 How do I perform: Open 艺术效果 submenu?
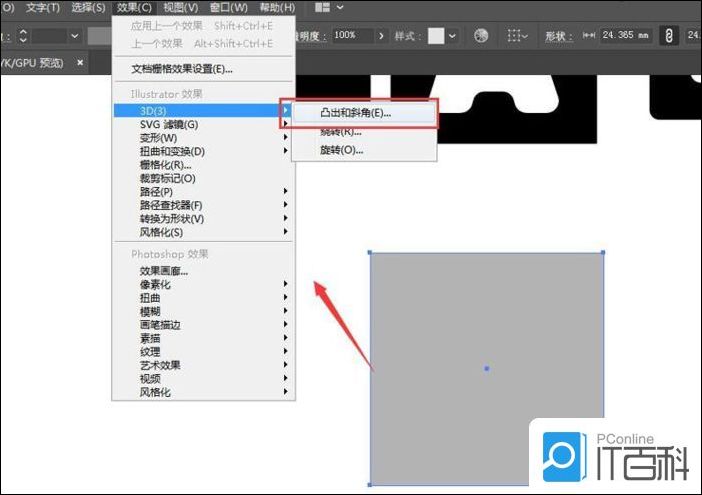coord(203,365)
